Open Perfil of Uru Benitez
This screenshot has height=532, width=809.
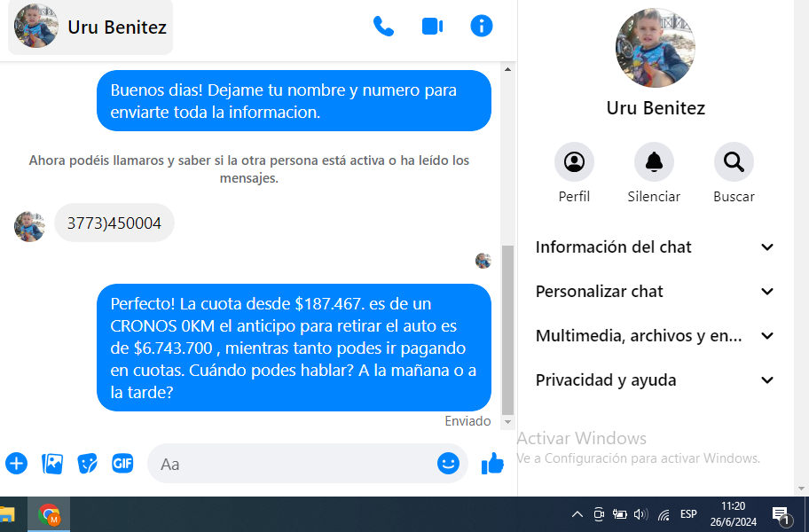pos(574,162)
